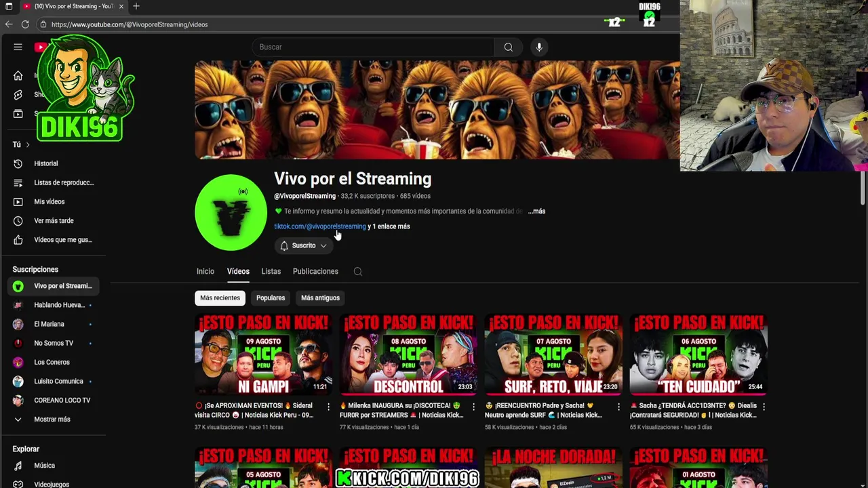Select the Más recientes filter chip

(220, 298)
